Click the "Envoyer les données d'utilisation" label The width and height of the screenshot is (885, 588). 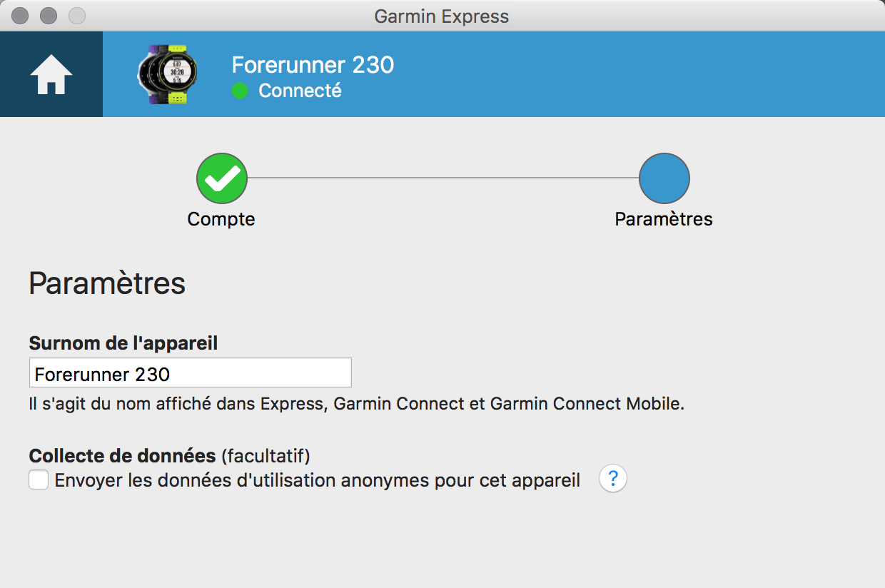317,480
